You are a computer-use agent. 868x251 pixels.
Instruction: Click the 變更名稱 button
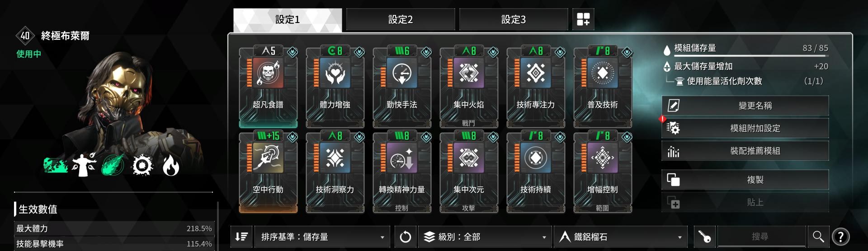click(x=745, y=106)
